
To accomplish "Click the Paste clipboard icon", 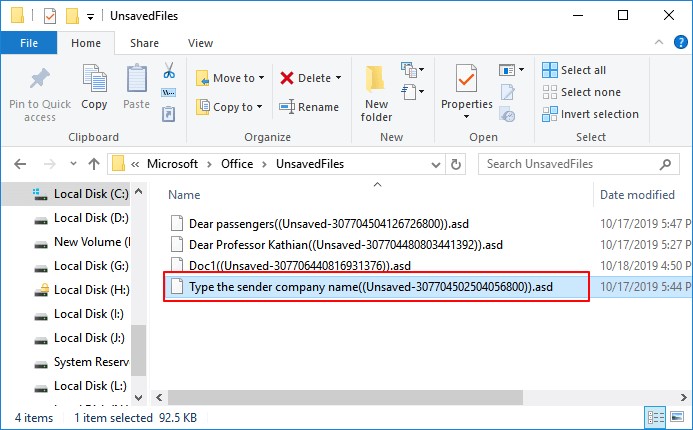I will 137,79.
